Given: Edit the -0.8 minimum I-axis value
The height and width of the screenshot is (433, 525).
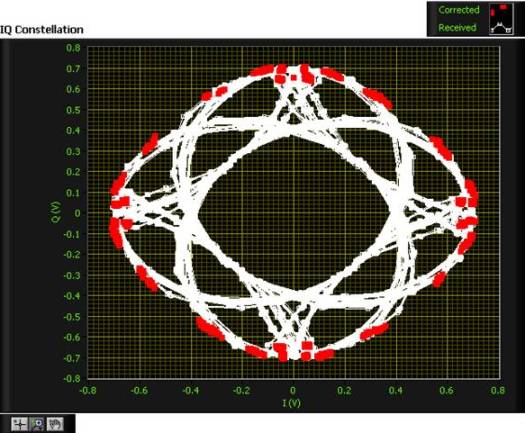Looking at the screenshot, I should (88, 390).
